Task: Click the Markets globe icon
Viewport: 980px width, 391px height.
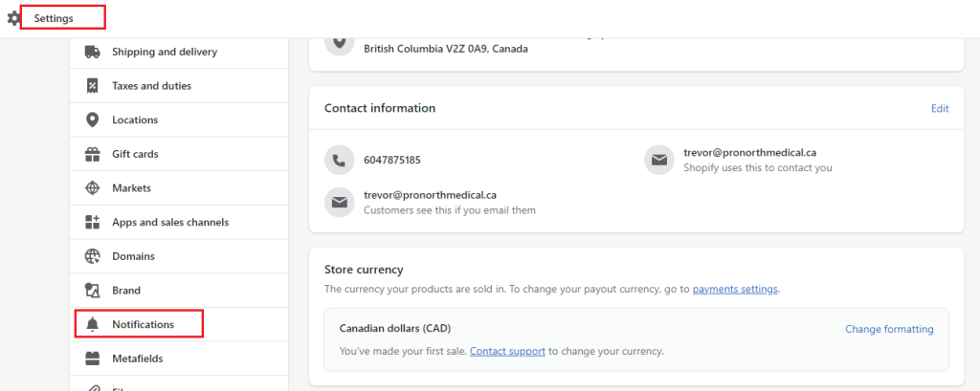Action: coord(93,188)
